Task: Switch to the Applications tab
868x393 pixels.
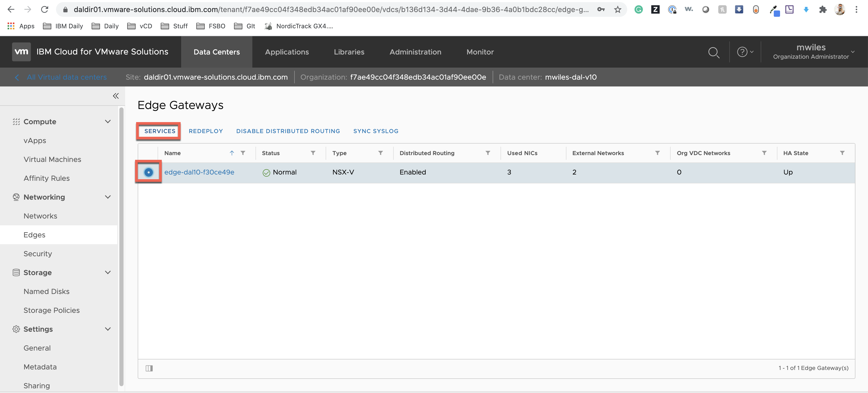Action: tap(286, 52)
